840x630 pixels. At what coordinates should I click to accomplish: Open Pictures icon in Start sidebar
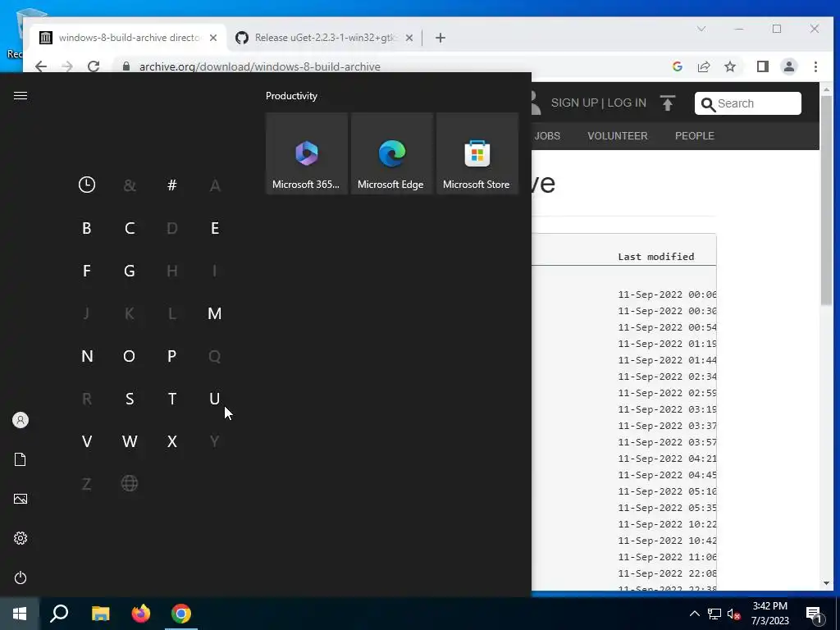click(x=21, y=499)
